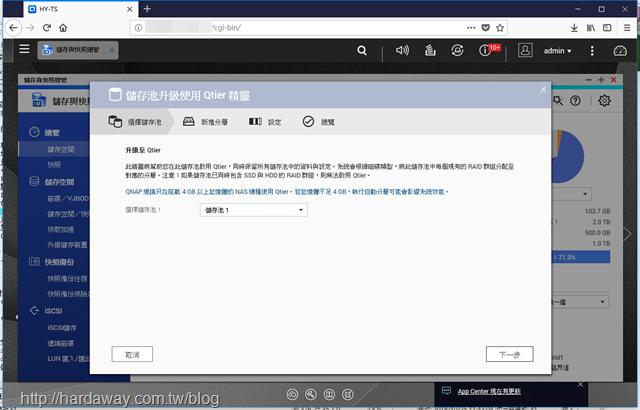Select the 快照備份 section header
The height and width of the screenshot is (410, 640).
click(x=52, y=262)
